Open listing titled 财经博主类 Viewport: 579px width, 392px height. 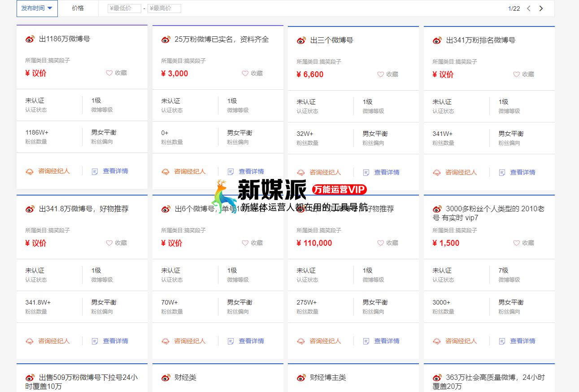click(x=328, y=378)
